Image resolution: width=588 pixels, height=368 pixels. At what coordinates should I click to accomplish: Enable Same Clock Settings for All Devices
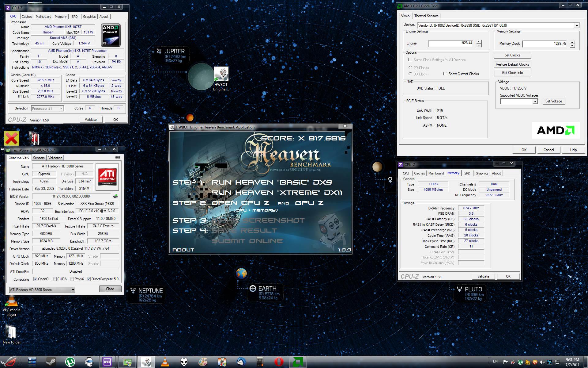pyautogui.click(x=410, y=59)
